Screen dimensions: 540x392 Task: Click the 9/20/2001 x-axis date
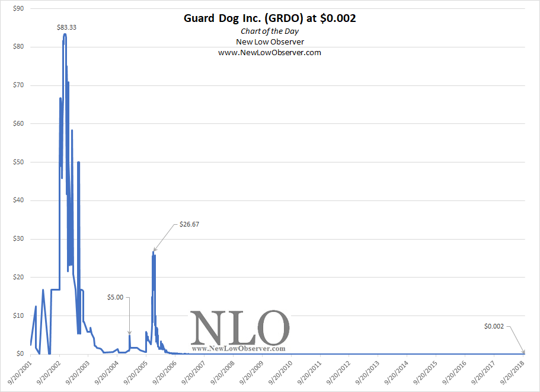pyautogui.click(x=19, y=372)
